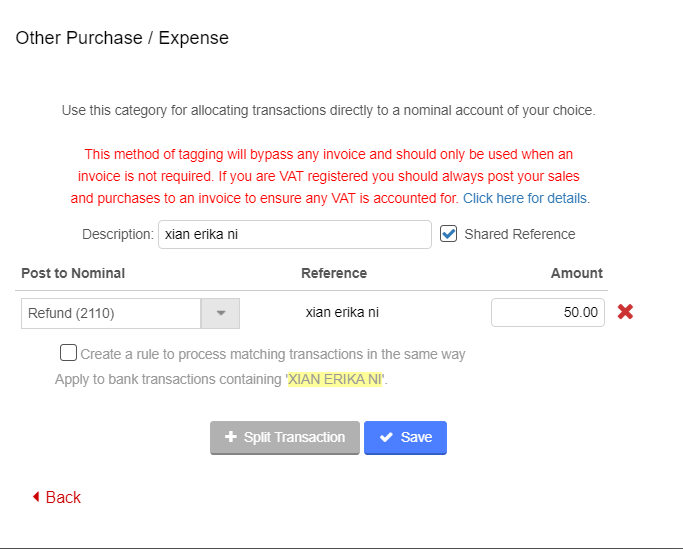
Task: Click the checkmark icon on Save button
Action: [x=386, y=437]
